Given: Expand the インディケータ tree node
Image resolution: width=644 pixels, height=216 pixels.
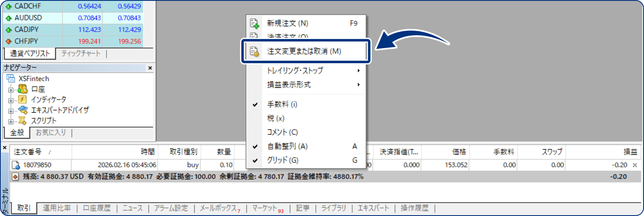Looking at the screenshot, I should 11,100.
